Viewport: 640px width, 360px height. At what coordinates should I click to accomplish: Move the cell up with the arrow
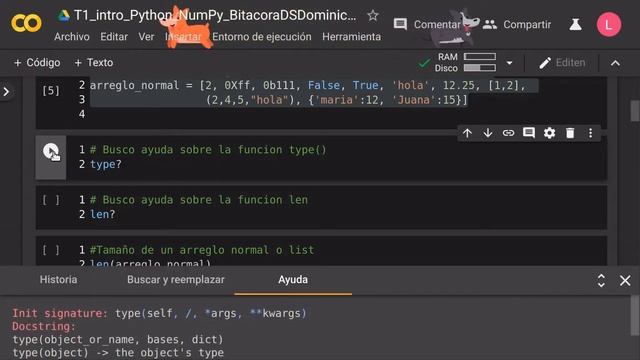pos(467,133)
